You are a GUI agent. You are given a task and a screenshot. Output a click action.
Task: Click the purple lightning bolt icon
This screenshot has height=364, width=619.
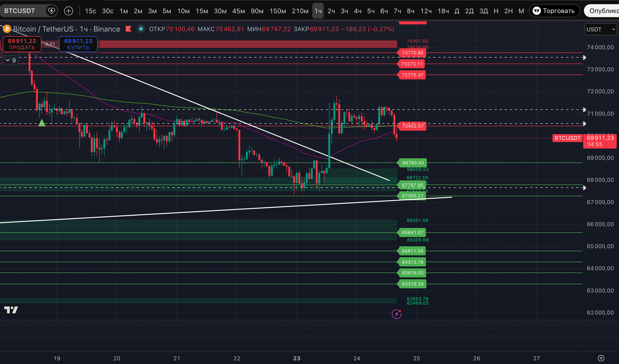tap(396, 314)
